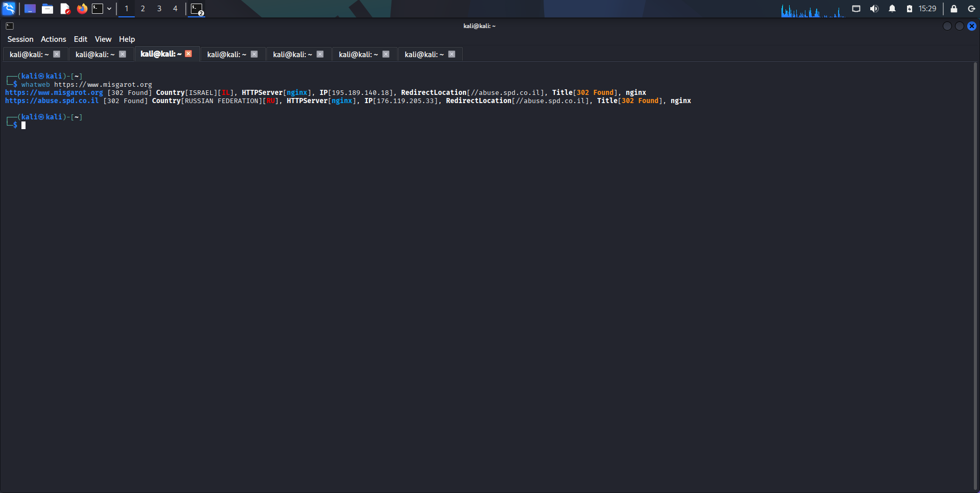Viewport: 980px width, 493px height.
Task: Open the terminal emulator launcher icon
Action: point(97,9)
